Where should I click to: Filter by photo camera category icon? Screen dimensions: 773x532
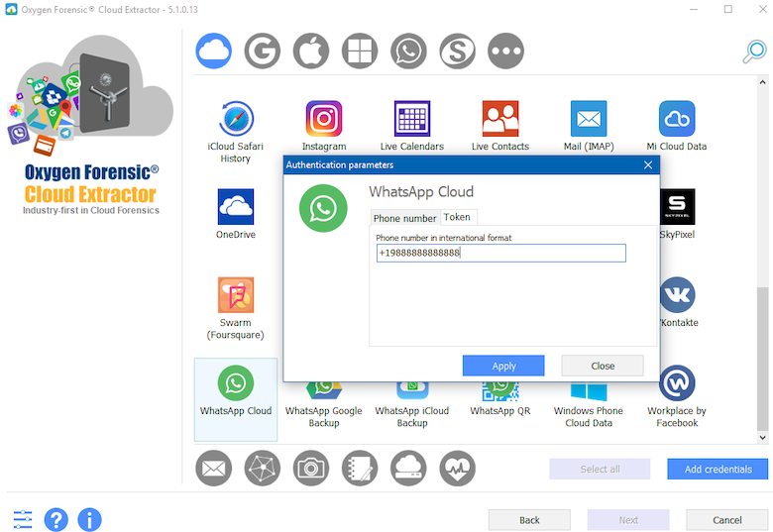tap(311, 468)
